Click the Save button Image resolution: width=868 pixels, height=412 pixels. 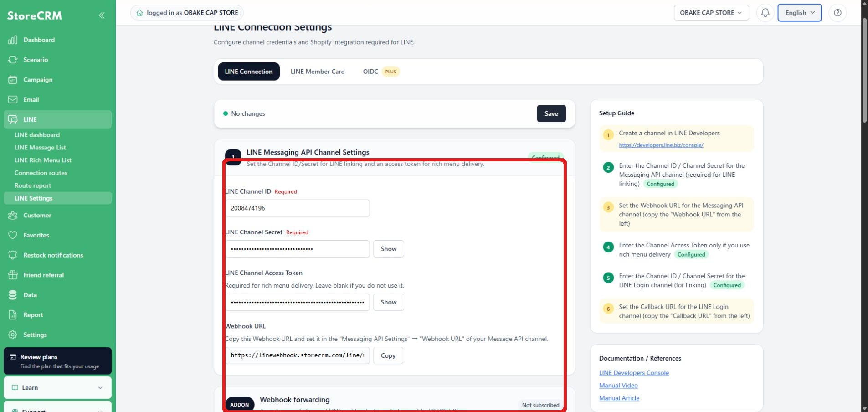click(551, 113)
